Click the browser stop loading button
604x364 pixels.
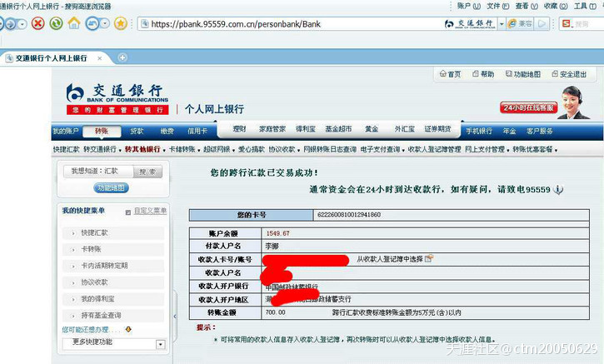pyautogui.click(x=37, y=24)
